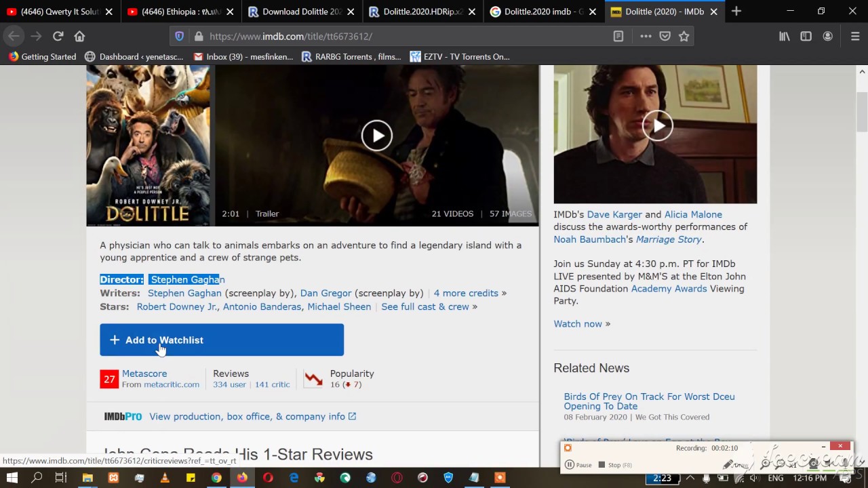This screenshot has width=868, height=488.
Task: Bookmark this page with the star icon
Action: point(684,37)
